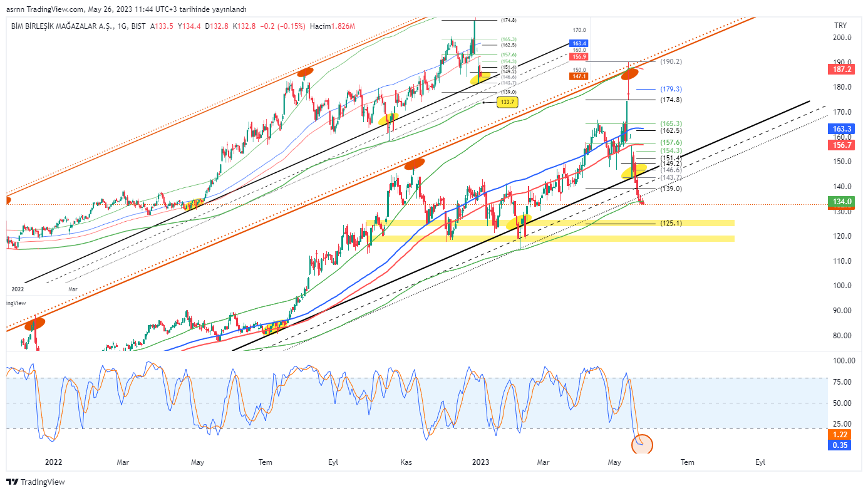868x493 pixels.
Task: Click the red 187.2 price tag
Action: coord(842,69)
